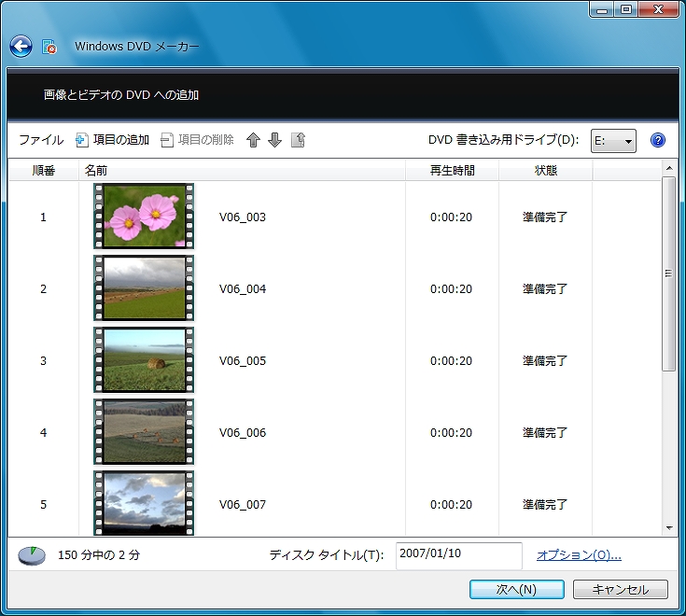Select the cloudy field thumbnail for V06_004
Screen dimensions: 686x616
144,288
